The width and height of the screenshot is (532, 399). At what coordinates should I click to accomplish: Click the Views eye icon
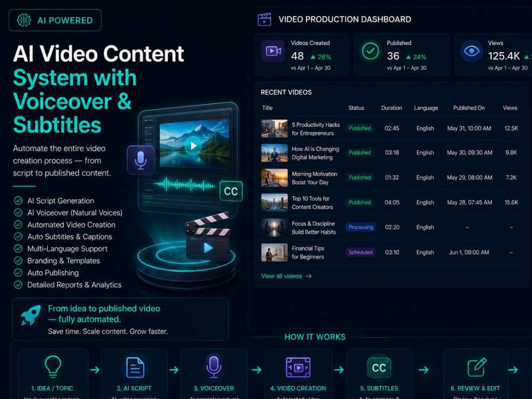[471, 51]
